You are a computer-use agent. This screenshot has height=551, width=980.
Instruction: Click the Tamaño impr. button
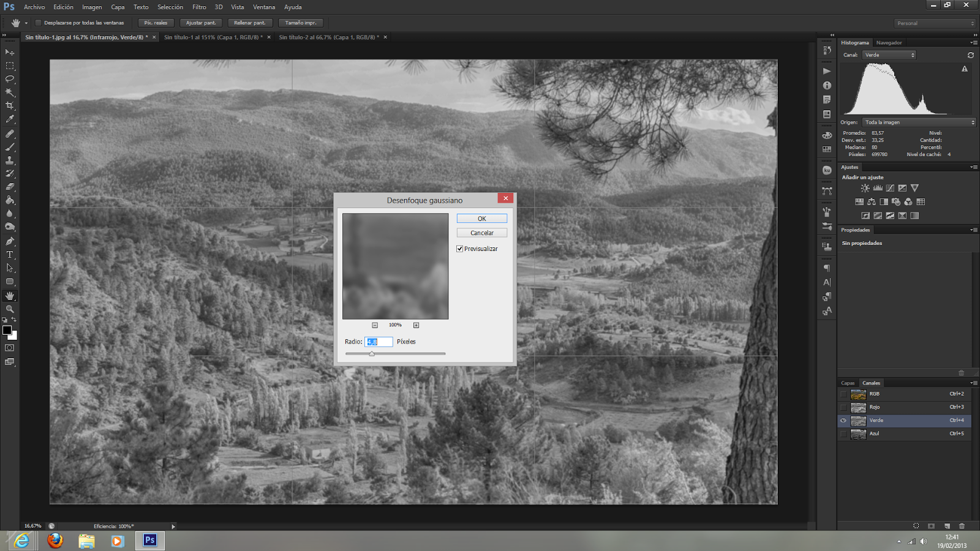pos(301,23)
